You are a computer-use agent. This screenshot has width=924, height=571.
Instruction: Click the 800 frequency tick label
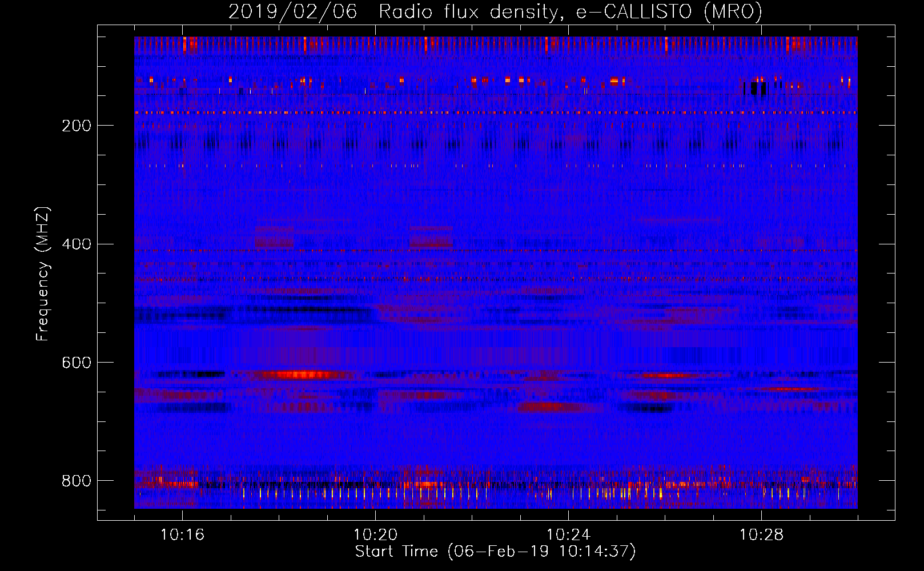coord(76,481)
